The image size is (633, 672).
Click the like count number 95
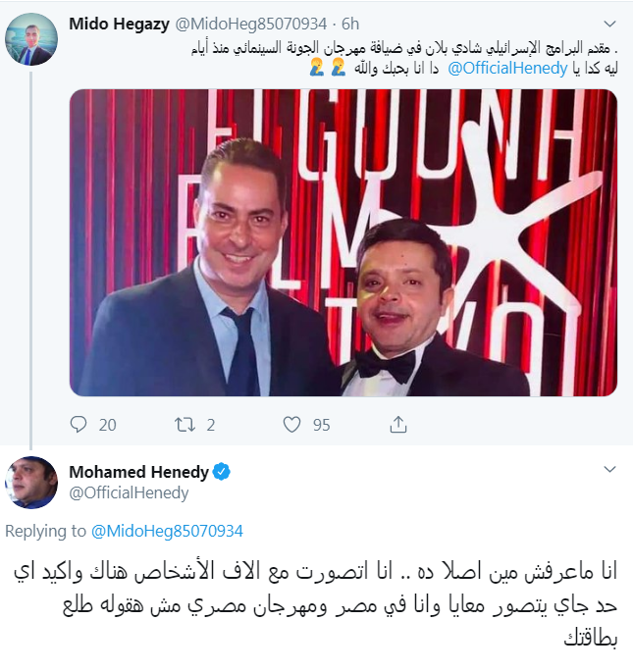pyautogui.click(x=322, y=425)
